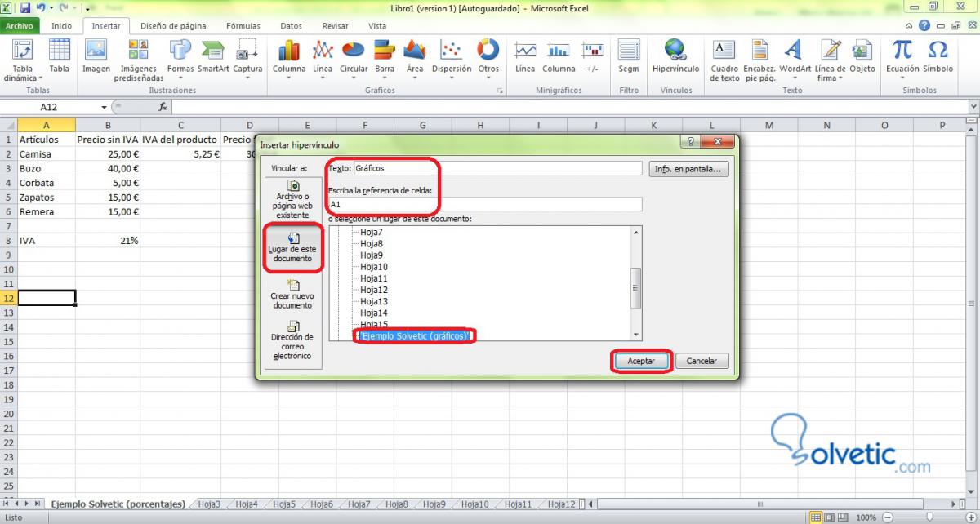Viewport: 980px width, 524px height.
Task: Open the Name Box dropdown arrow
Action: (105, 107)
